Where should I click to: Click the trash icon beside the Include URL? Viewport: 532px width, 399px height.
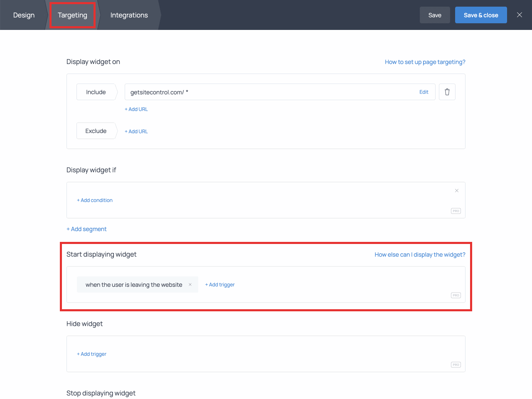[447, 92]
